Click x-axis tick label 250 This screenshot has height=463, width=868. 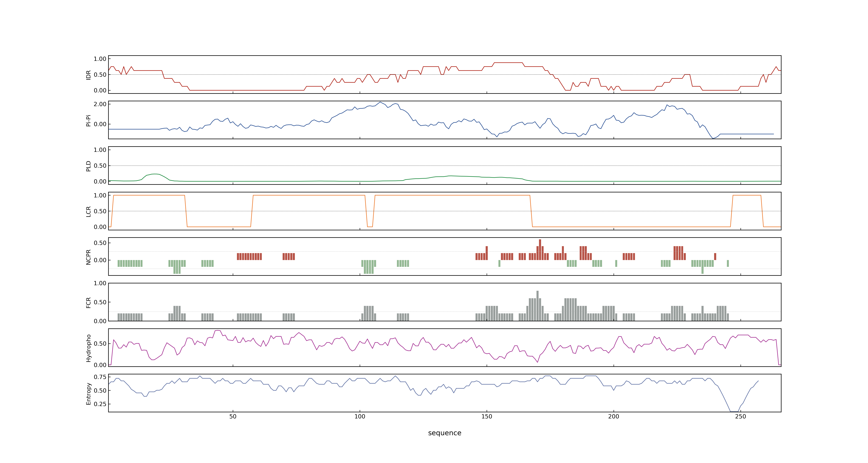pyautogui.click(x=741, y=416)
